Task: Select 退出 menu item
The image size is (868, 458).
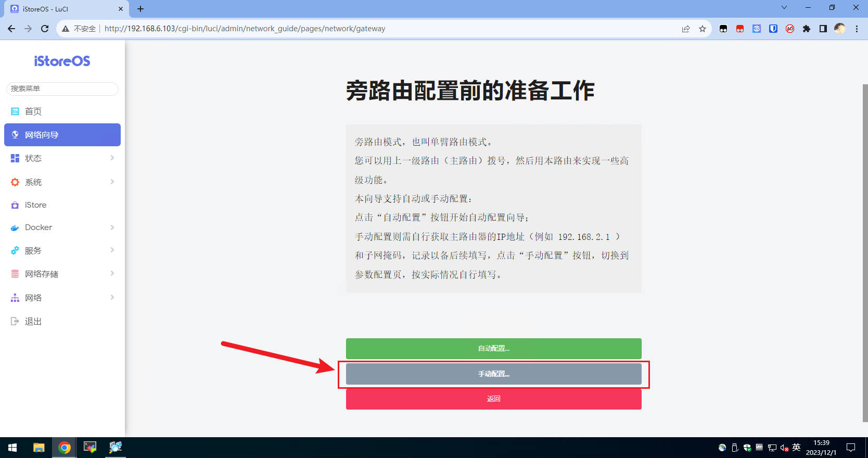Action: point(62,322)
